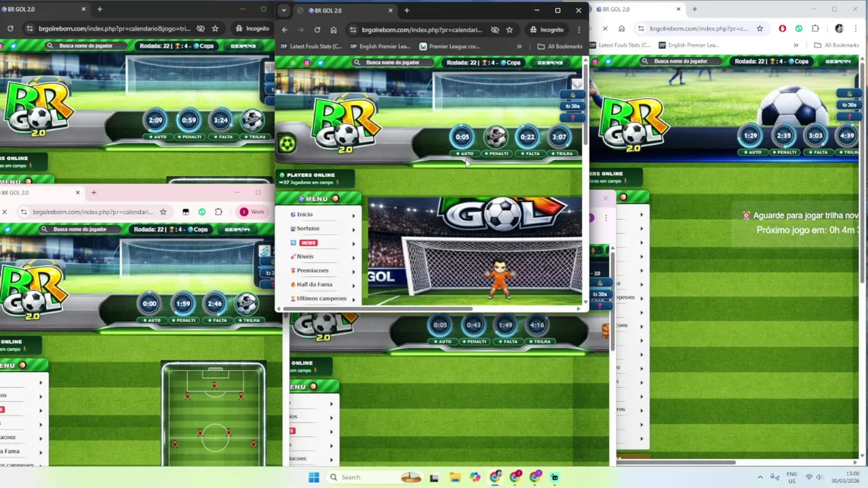Click the tracking-protection eye icon in front window
Viewport: 868px width, 488px height.
(495, 30)
